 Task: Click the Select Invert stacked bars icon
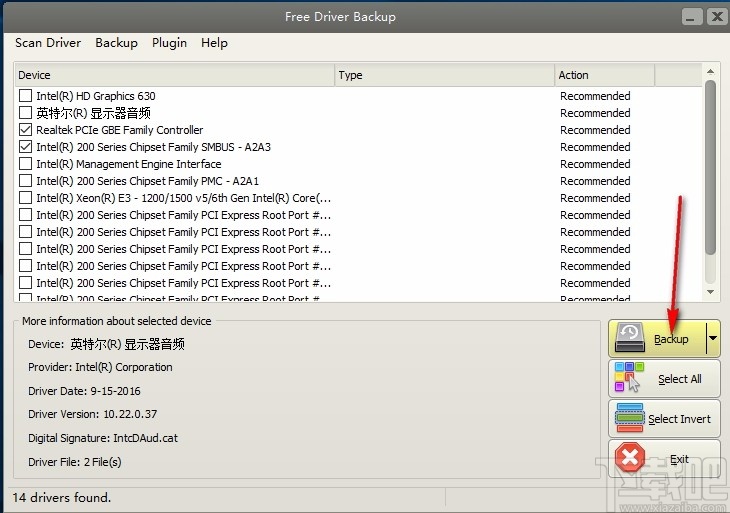click(629, 418)
